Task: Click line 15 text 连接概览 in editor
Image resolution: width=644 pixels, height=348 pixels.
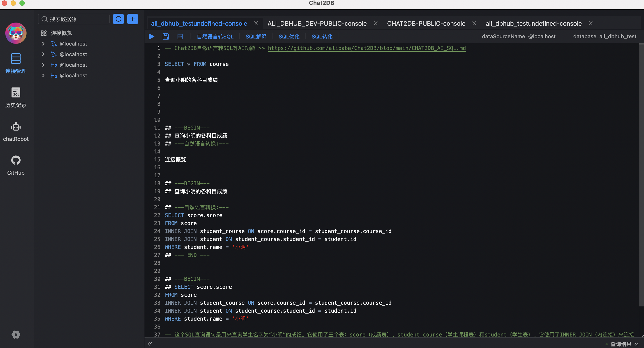Action: pos(175,160)
